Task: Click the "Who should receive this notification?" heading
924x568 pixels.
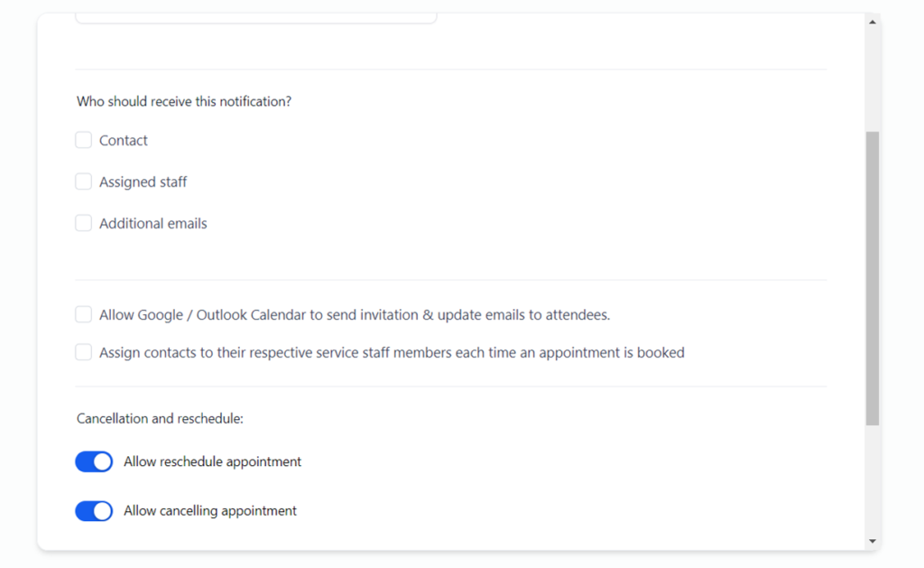Action: click(184, 102)
